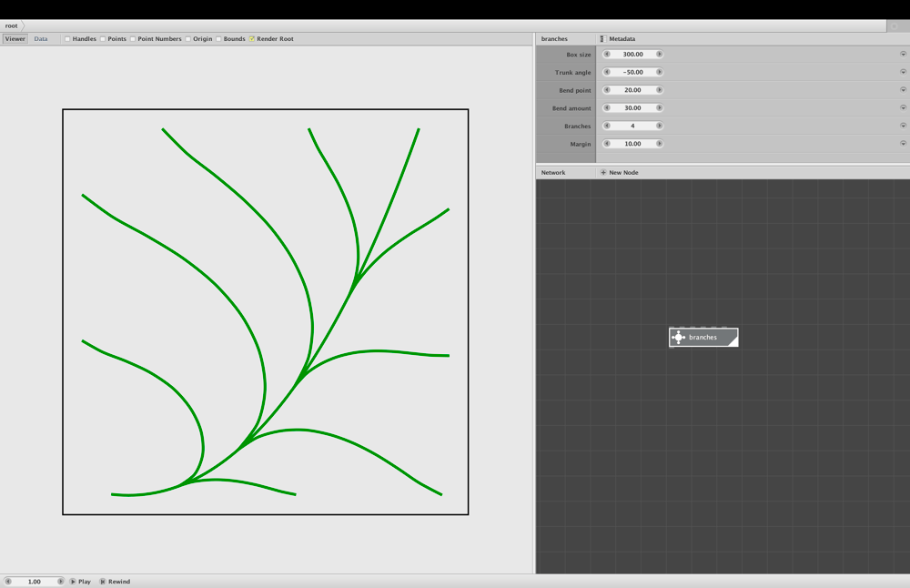Decrease Branches count with left arrow

tap(607, 126)
